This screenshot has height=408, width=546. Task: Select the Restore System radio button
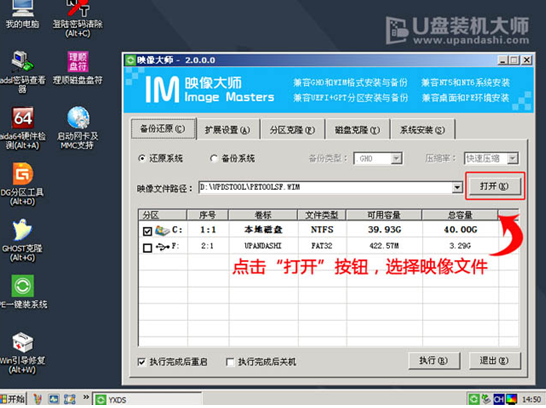141,159
